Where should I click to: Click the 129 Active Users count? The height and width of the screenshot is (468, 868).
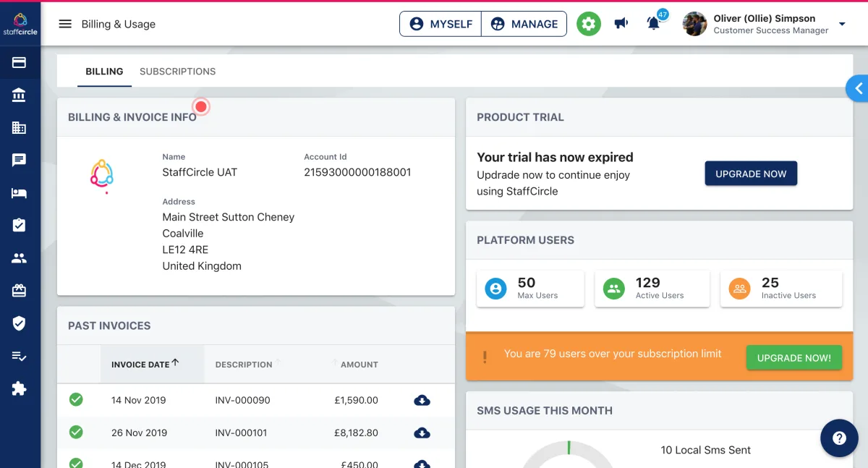point(648,283)
